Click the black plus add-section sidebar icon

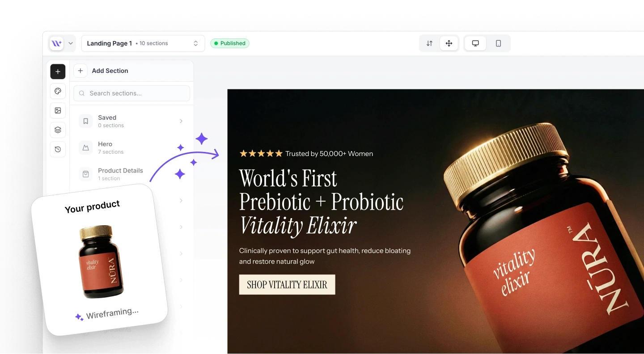point(58,72)
